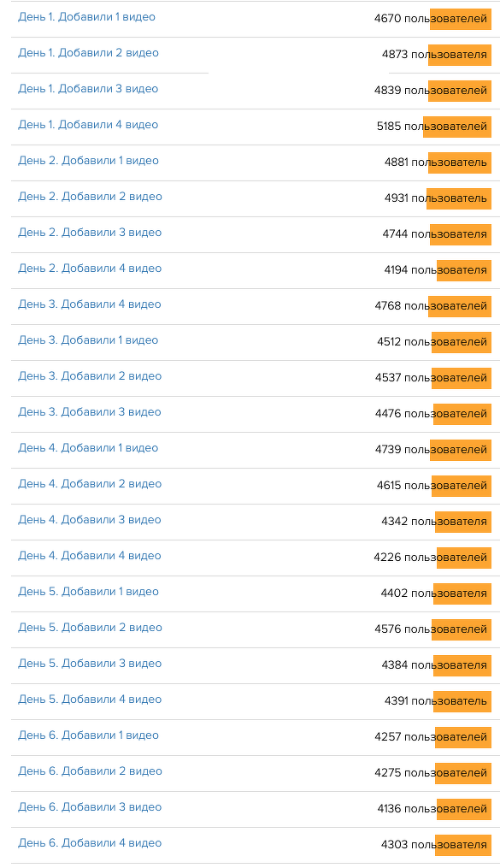Screen dimensions: 500x868
Task: Click 'День 1. Добавили 4 видео' link
Action: coord(88,125)
